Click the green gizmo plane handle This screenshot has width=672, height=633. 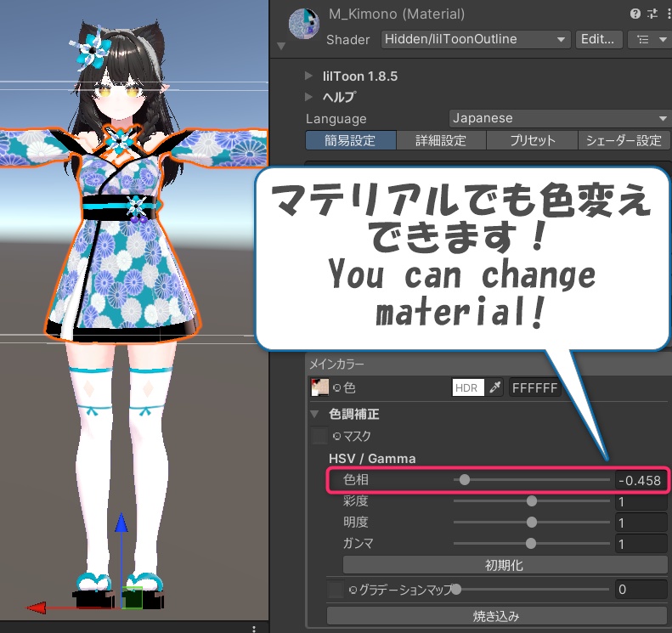[133, 597]
